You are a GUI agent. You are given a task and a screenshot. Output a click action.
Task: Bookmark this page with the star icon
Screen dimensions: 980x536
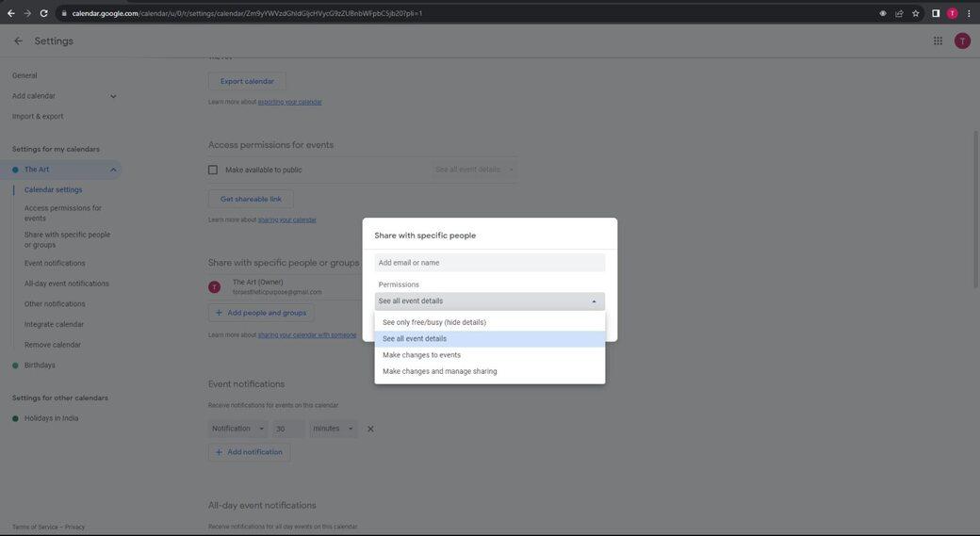(x=916, y=13)
